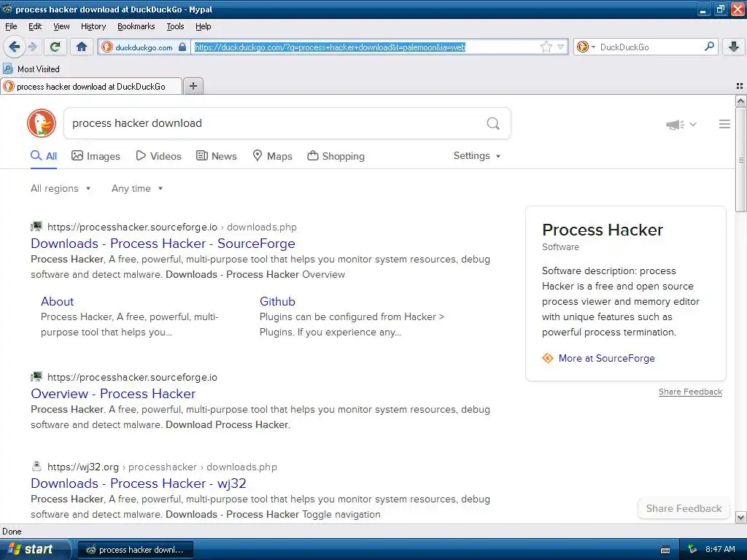Bookmark this page with the star icon
The width and height of the screenshot is (747, 560).
pos(546,47)
